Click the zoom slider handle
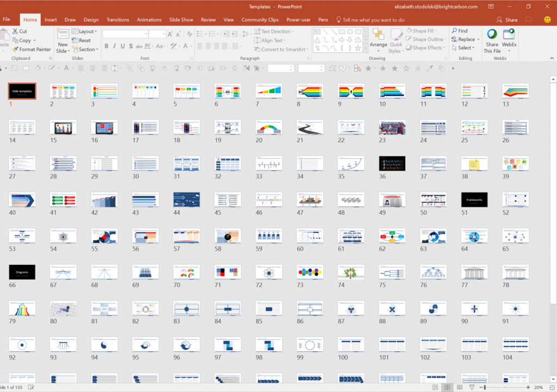 pyautogui.click(x=485, y=388)
